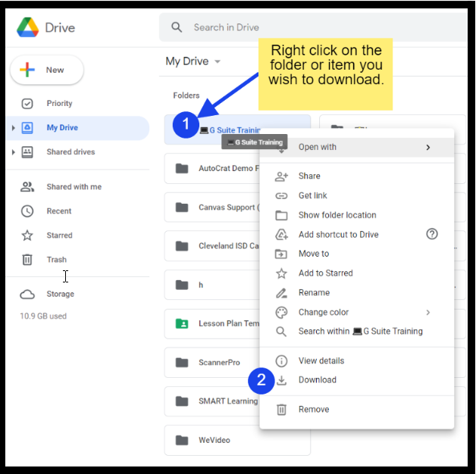Open the My Drive header dropdown
Viewport: 476px width, 474px height.
[218, 61]
